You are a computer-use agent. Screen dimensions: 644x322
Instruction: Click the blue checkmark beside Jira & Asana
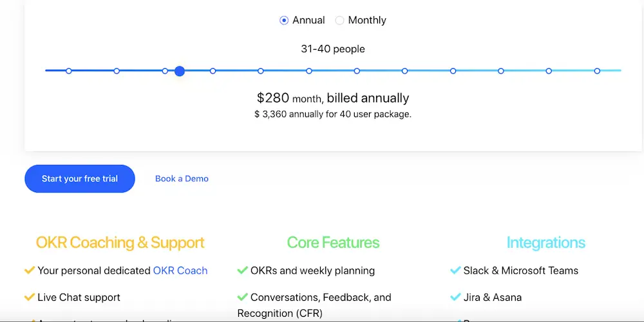(455, 297)
